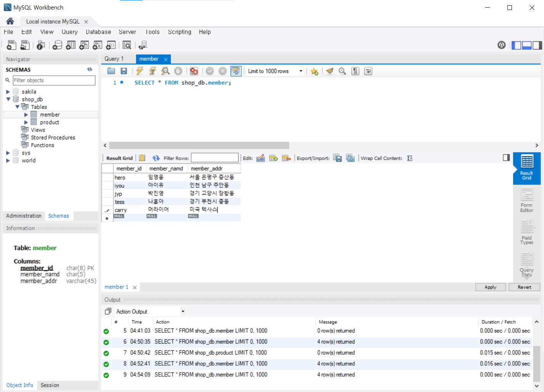Expand world schema tree node
This screenshot has height=392, width=544.
pyautogui.click(x=8, y=160)
